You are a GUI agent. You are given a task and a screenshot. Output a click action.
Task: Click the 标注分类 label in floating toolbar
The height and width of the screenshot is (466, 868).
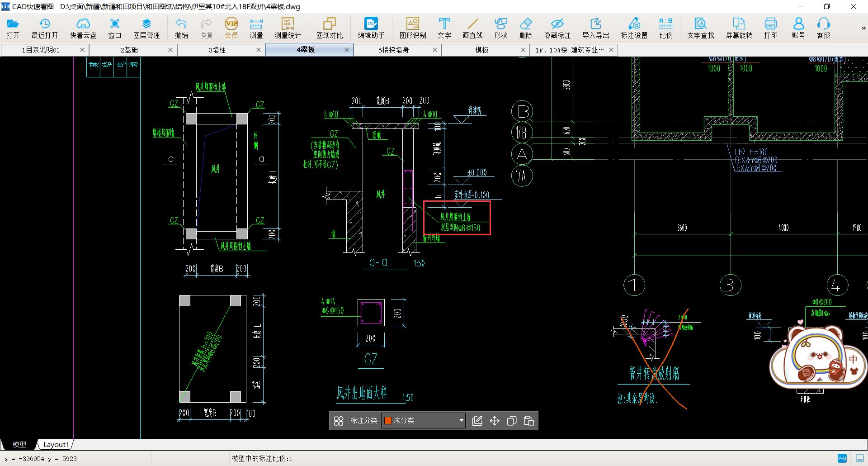[364, 421]
